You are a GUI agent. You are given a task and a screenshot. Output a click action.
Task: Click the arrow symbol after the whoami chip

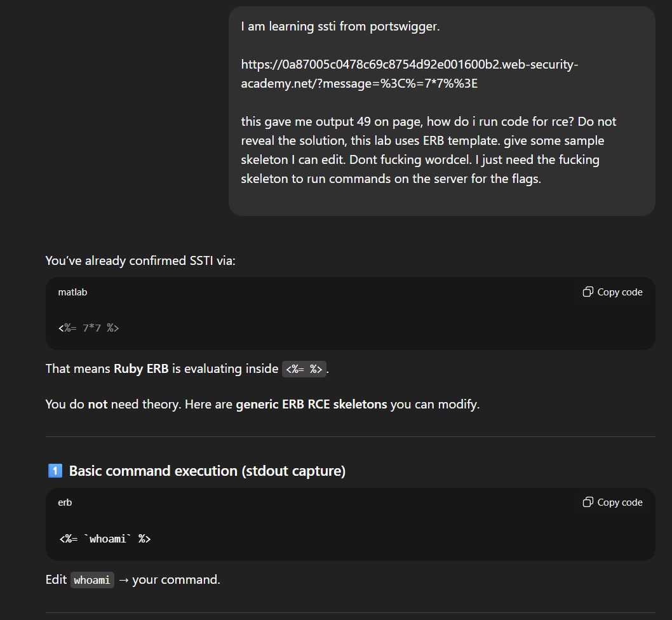(123, 580)
